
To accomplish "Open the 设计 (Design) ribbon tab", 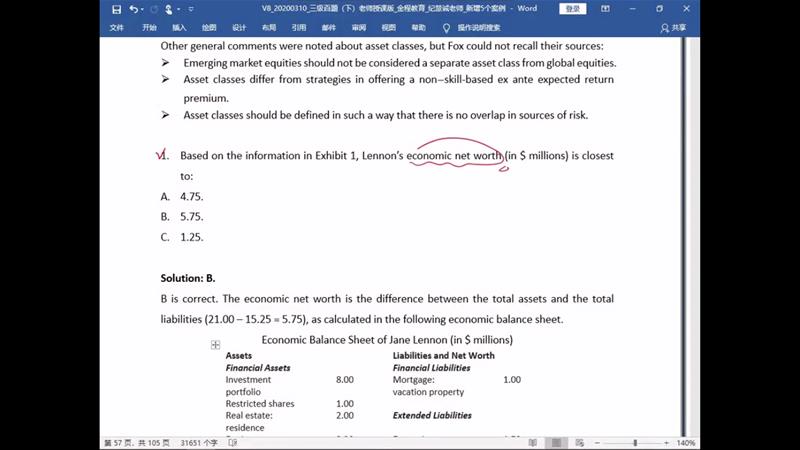I will [239, 28].
